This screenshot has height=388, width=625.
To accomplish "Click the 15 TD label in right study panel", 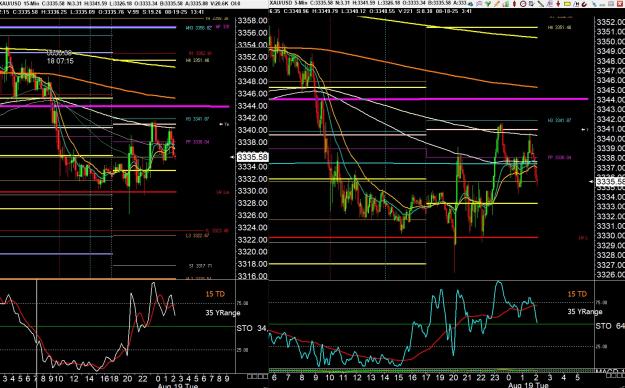I will (577, 294).
